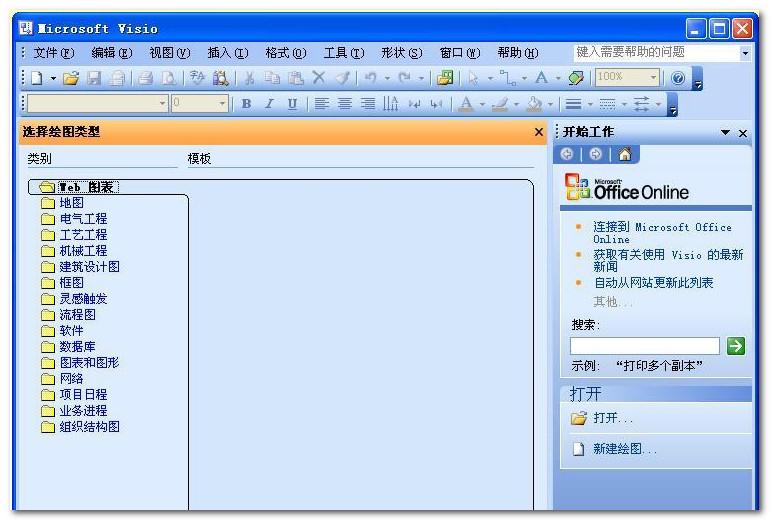Click the New drawing toolbar icon
This screenshot has height=521, width=770.
click(37, 78)
